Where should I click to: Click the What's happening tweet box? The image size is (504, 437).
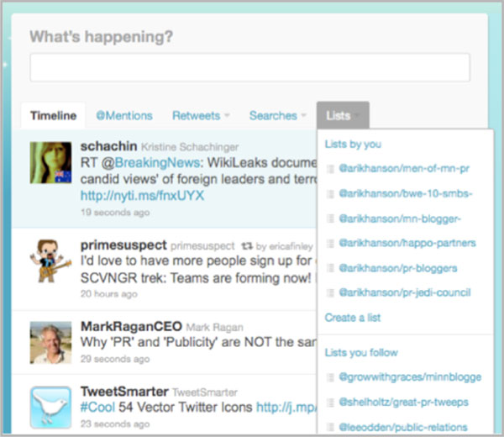249,67
